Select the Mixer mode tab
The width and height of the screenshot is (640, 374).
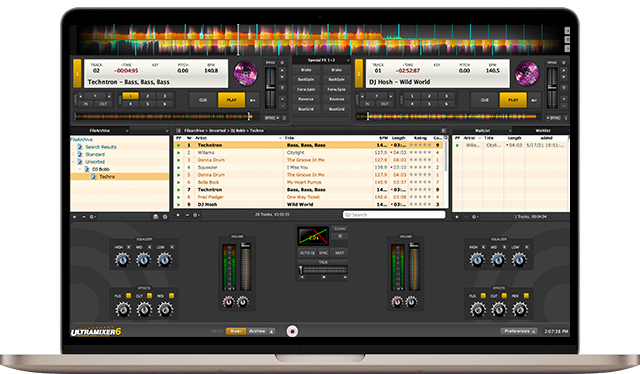[236, 331]
